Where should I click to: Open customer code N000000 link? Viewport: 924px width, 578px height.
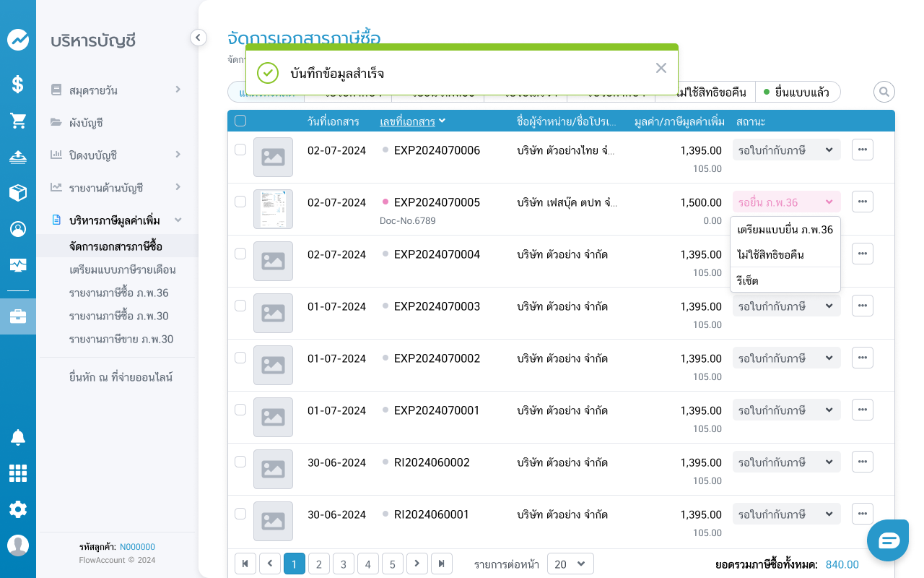click(x=137, y=547)
